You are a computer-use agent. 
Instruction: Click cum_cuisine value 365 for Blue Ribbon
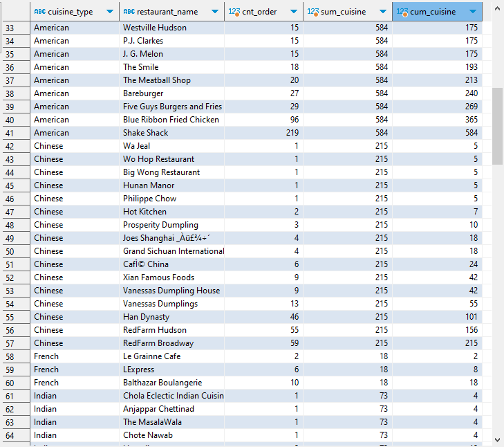click(x=437, y=120)
